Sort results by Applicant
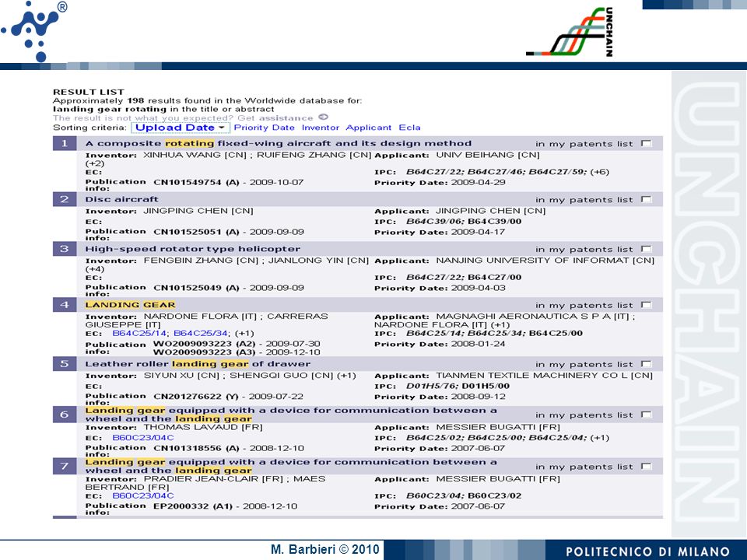The image size is (747, 560). tap(368, 128)
